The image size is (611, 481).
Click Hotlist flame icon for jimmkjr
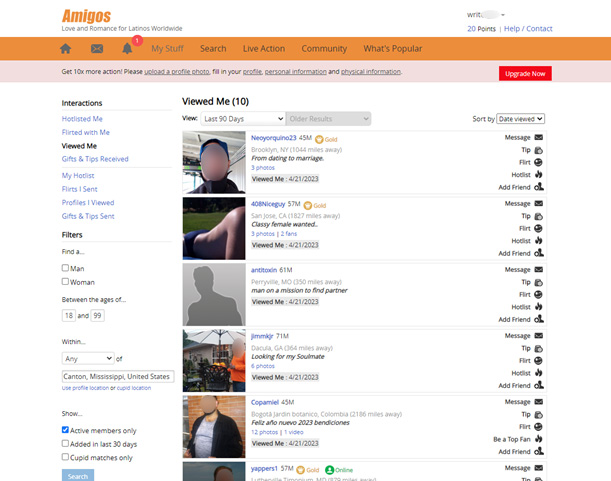[539, 373]
